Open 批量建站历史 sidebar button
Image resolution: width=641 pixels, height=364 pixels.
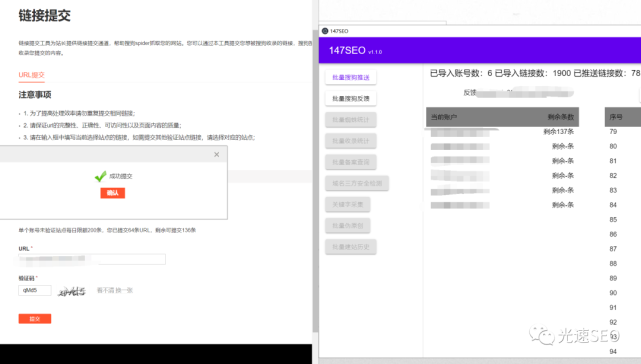point(351,247)
